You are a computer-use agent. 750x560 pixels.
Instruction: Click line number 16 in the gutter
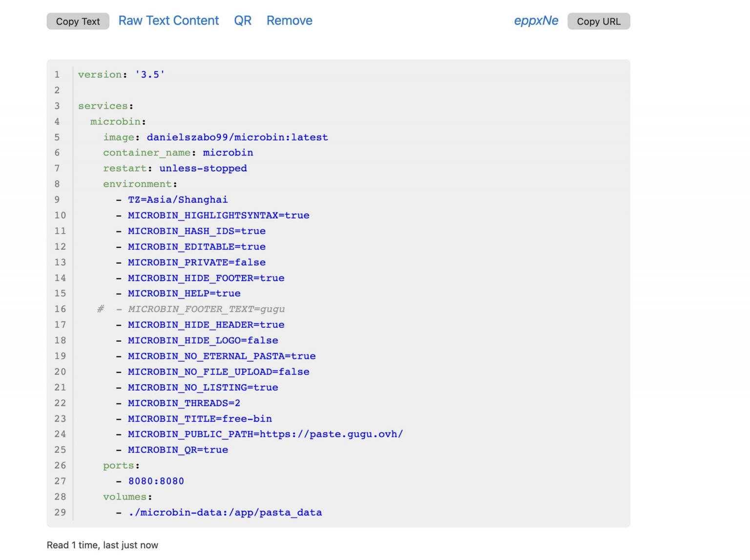pyautogui.click(x=60, y=309)
